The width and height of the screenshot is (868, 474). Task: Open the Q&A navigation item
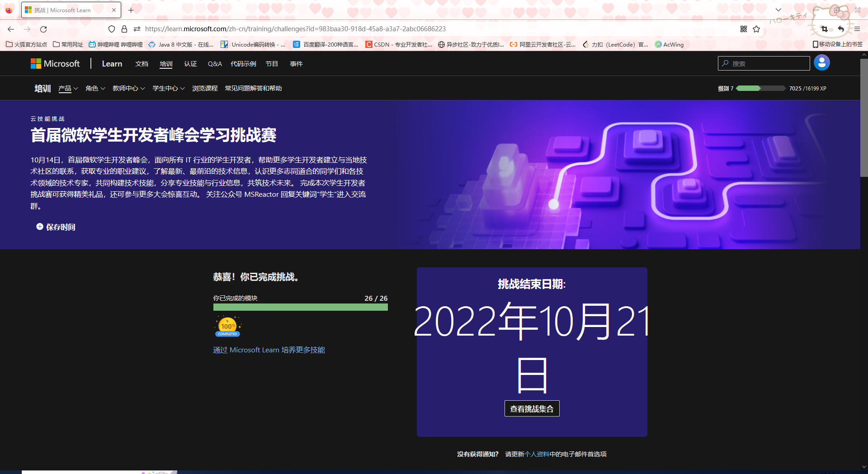pos(215,64)
